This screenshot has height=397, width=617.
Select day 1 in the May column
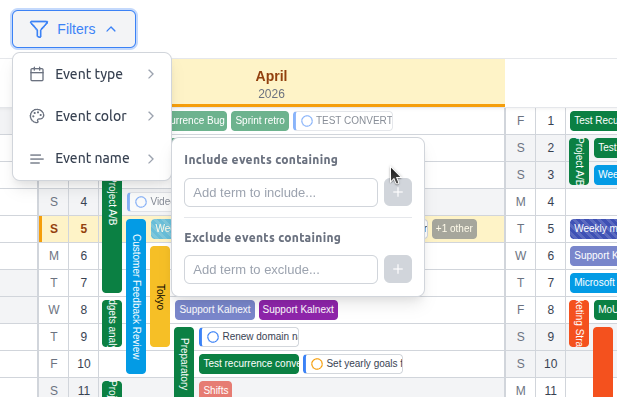(x=550, y=120)
